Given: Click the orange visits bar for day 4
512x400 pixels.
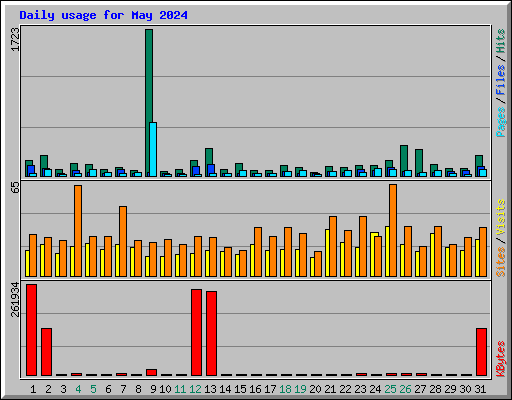Looking at the screenshot, I should (x=78, y=231).
